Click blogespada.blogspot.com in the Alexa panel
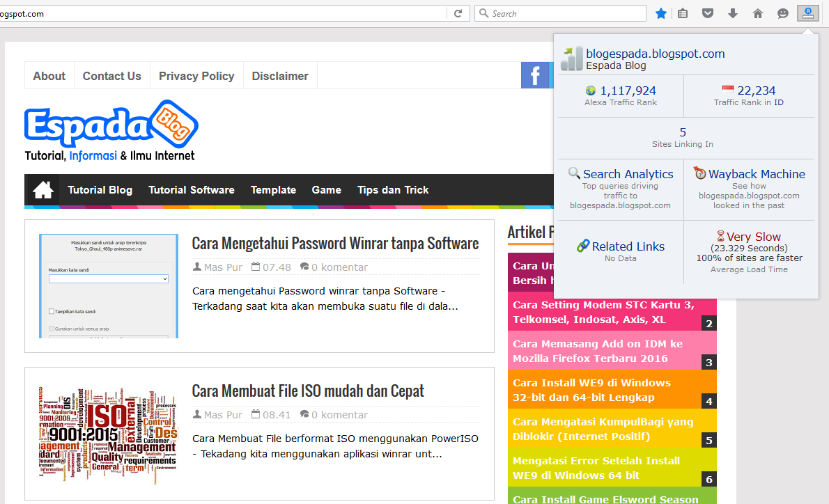This screenshot has height=504, width=829. click(655, 53)
